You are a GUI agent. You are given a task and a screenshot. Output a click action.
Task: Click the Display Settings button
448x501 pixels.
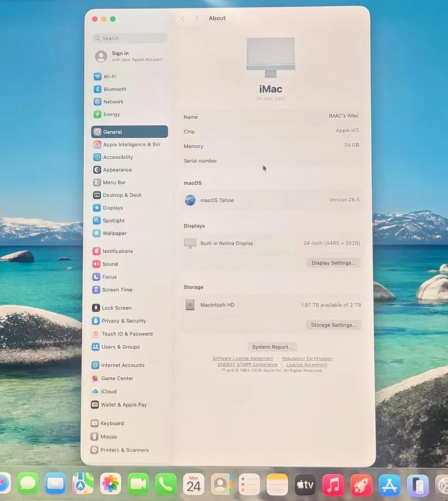click(333, 263)
